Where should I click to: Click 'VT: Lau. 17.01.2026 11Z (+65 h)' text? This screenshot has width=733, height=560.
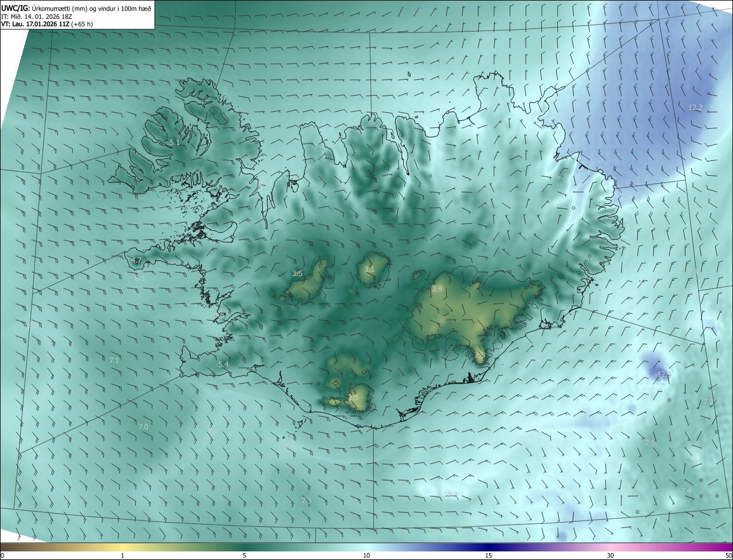tap(47, 24)
